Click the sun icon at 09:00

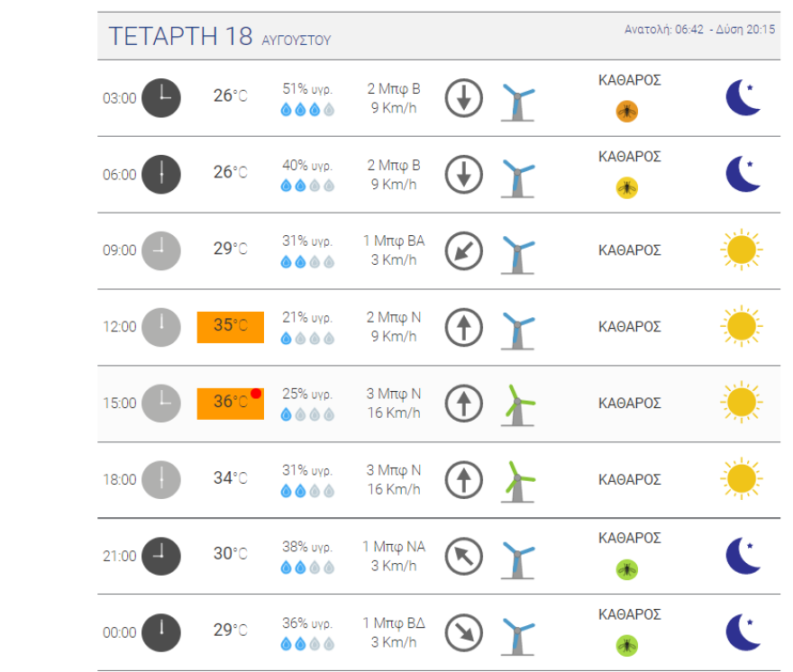tap(741, 250)
